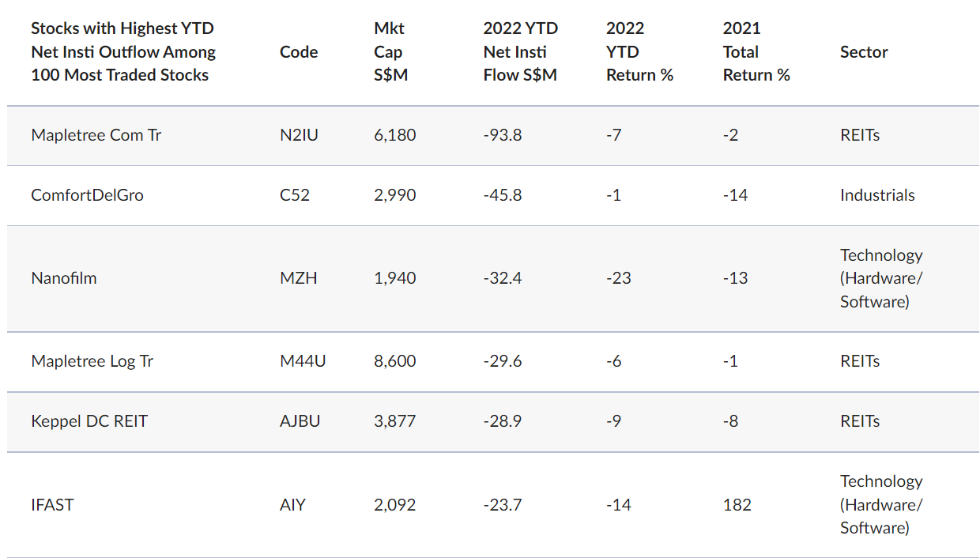Viewport: 980px width, 558px height.
Task: Click the AJBU stock code cell
Action: coord(300,421)
